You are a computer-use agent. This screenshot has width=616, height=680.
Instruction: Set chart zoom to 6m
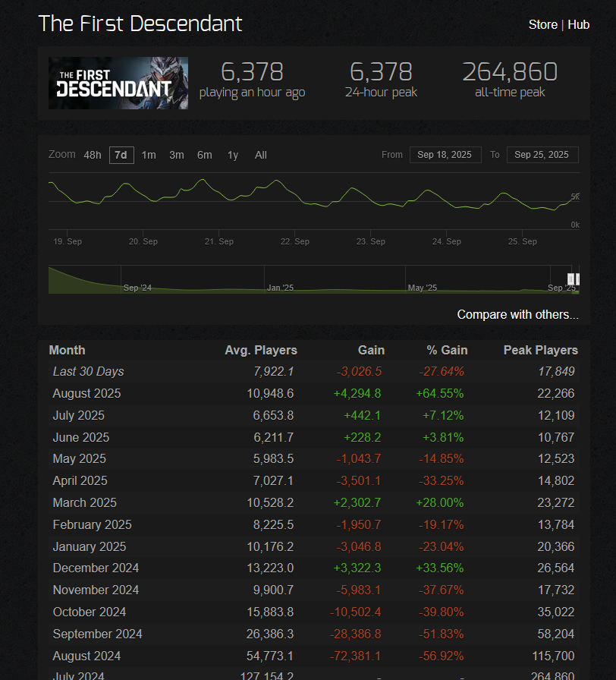tap(205, 155)
